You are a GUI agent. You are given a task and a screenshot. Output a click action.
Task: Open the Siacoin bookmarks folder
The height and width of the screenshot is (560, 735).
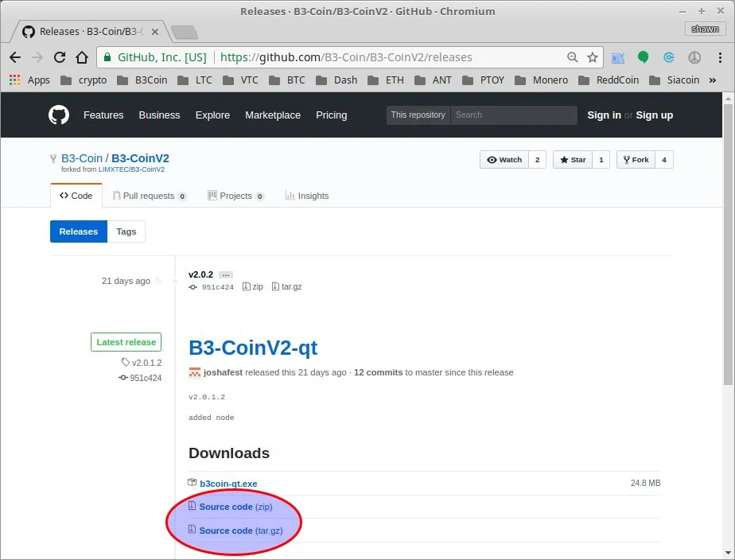[x=674, y=80]
